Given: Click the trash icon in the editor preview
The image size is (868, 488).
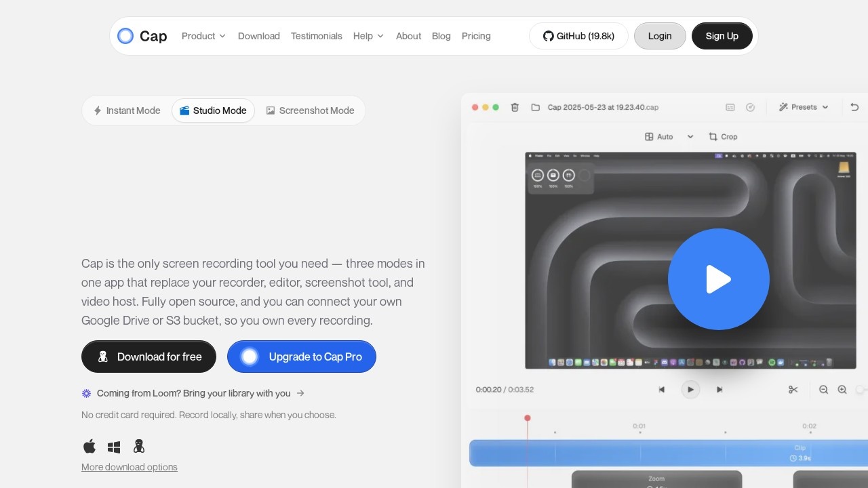Looking at the screenshot, I should pos(515,107).
